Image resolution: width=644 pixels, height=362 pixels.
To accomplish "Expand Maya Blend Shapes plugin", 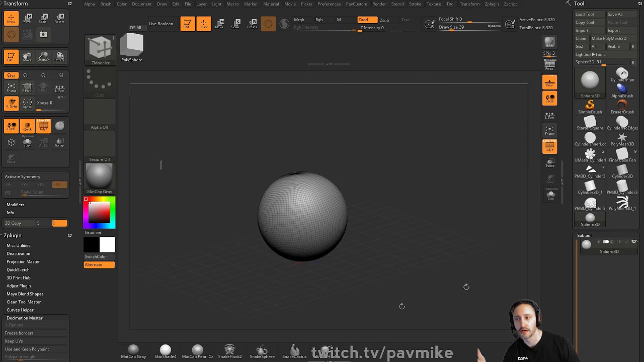I will 25,294.
